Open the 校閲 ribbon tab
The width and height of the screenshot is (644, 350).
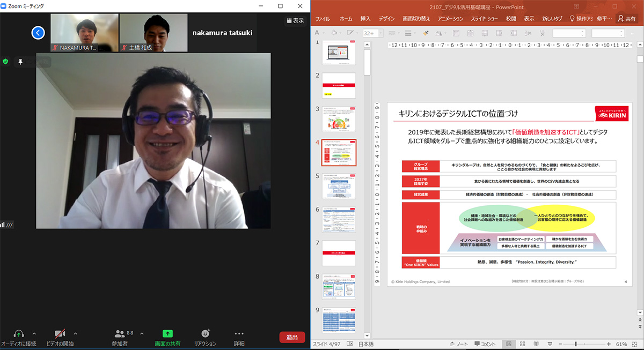click(511, 18)
